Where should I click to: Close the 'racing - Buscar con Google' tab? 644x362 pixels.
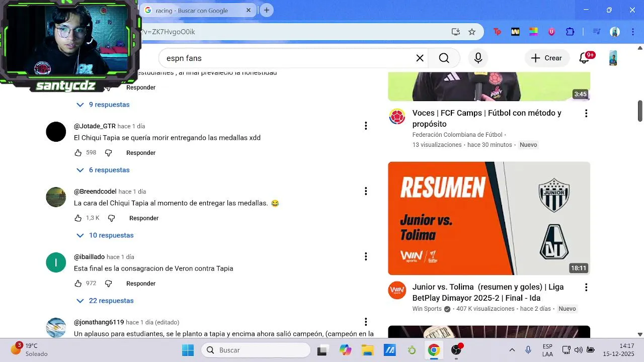[249, 10]
